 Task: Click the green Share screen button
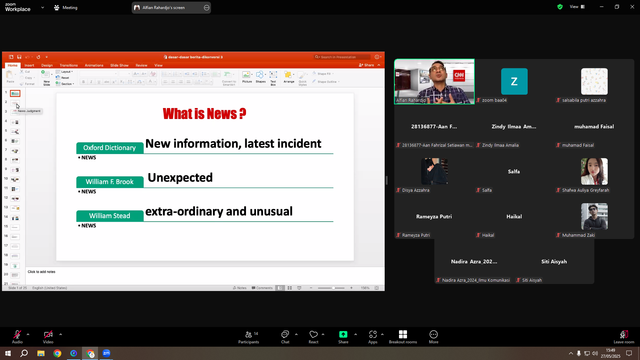[343, 334]
